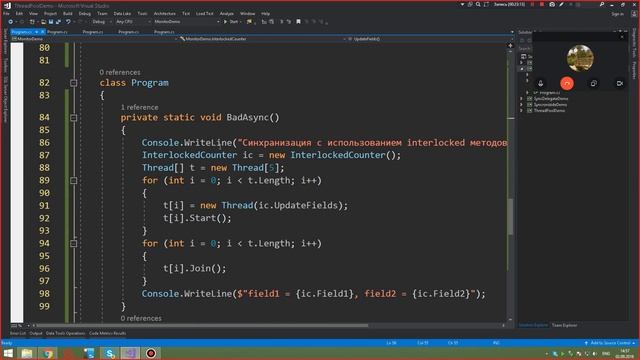The image size is (640, 360).
Task: Close the call overlay window
Action: click(x=622, y=37)
